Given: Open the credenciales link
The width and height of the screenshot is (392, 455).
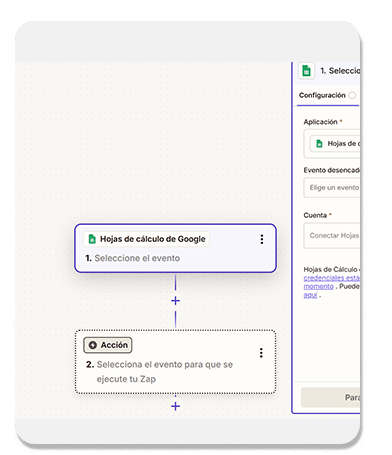Looking at the screenshot, I should coord(332,278).
